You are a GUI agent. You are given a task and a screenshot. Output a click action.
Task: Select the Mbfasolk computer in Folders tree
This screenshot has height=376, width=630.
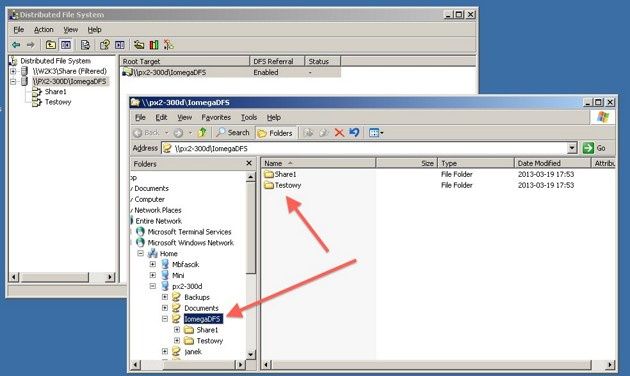[x=185, y=264]
